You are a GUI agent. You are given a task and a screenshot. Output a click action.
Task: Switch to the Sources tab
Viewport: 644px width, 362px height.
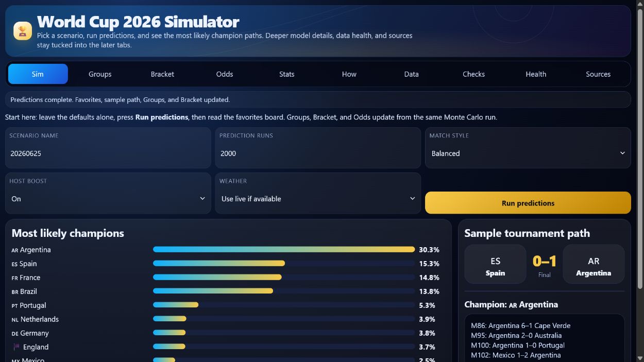tap(598, 74)
